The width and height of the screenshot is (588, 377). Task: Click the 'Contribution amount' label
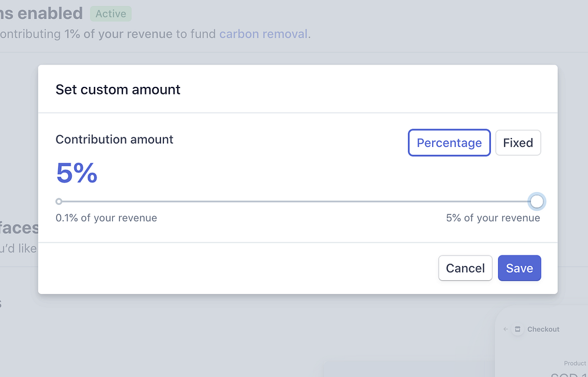[x=114, y=139]
